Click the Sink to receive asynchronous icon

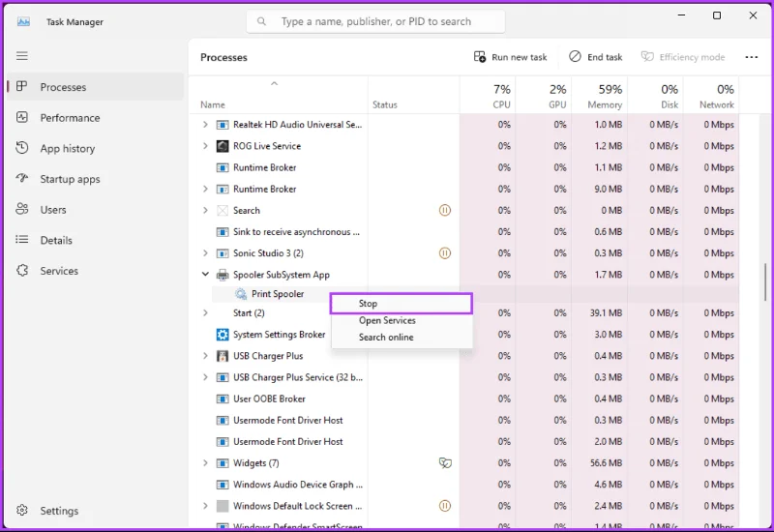coord(223,232)
